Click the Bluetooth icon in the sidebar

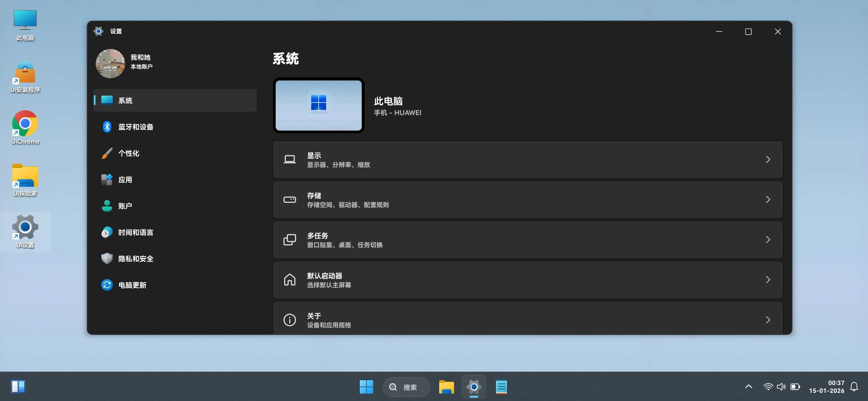point(107,127)
